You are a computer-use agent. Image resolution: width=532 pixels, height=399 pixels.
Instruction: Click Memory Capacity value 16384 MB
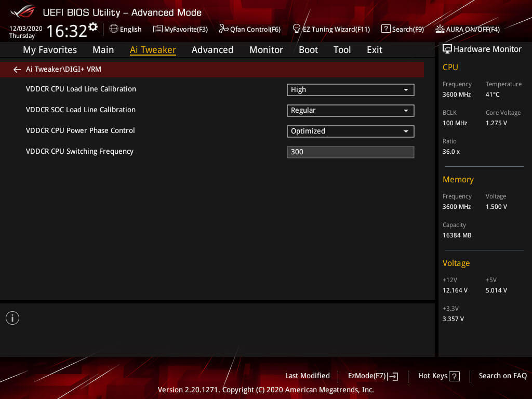457,235
